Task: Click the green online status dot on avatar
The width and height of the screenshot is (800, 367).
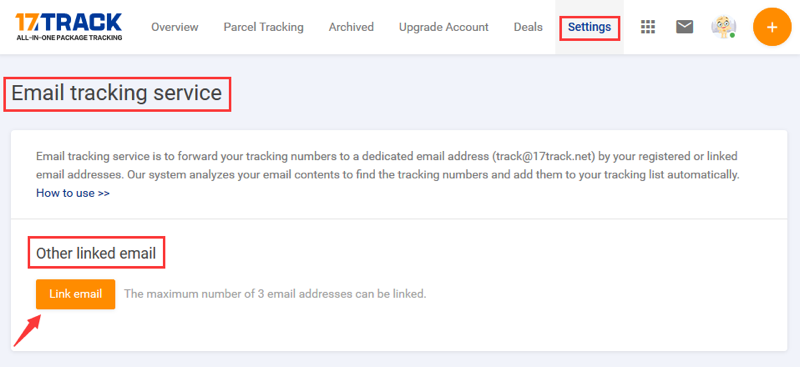Action: 732,36
